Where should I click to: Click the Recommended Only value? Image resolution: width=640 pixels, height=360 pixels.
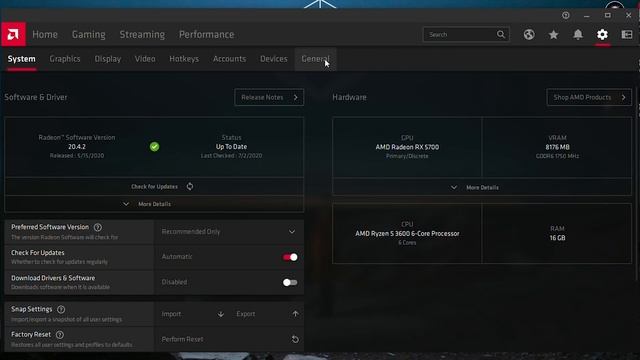click(191, 232)
